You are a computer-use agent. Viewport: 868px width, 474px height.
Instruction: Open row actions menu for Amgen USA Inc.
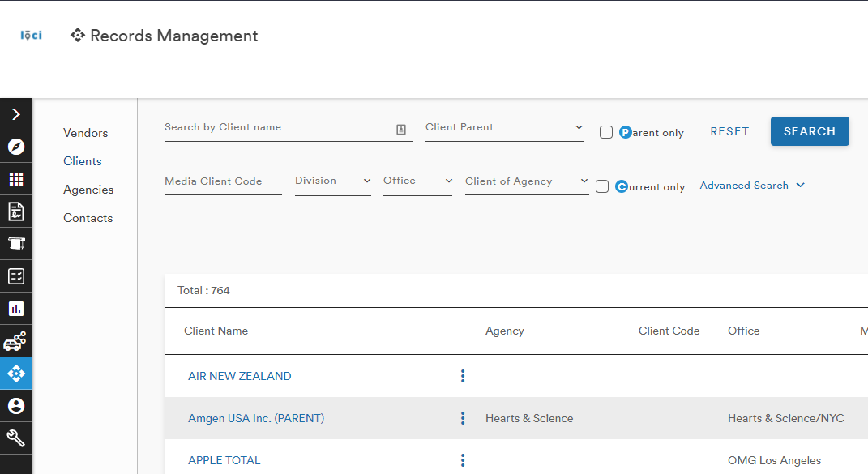(x=463, y=418)
